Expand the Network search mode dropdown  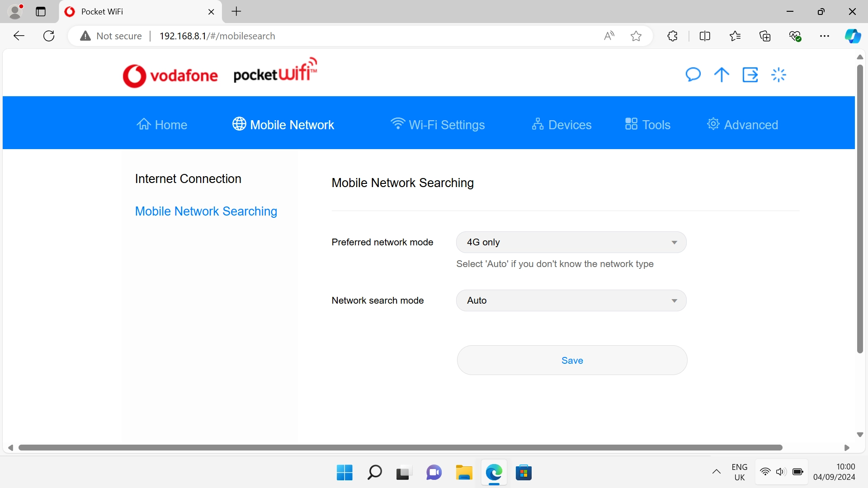[571, 300]
